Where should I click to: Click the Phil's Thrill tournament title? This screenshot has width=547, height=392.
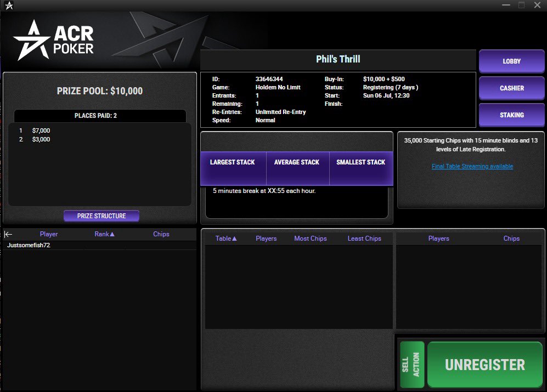[x=338, y=59]
